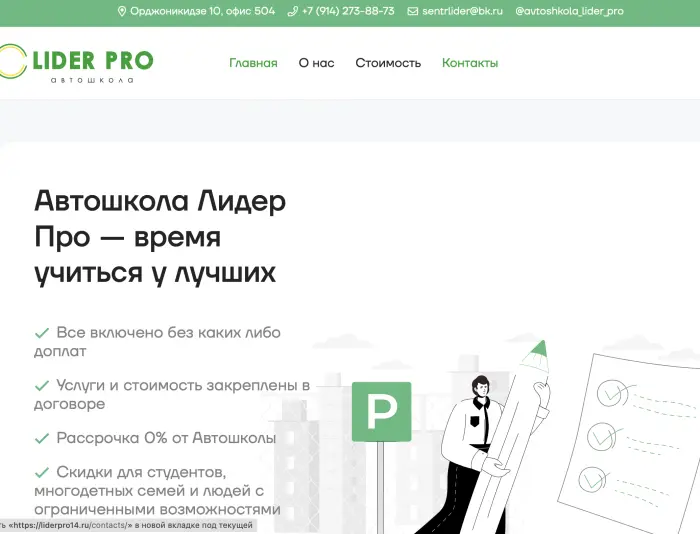Click checkmark icon beside "Скидки для студентов"
The image size is (700, 534).
[42, 472]
